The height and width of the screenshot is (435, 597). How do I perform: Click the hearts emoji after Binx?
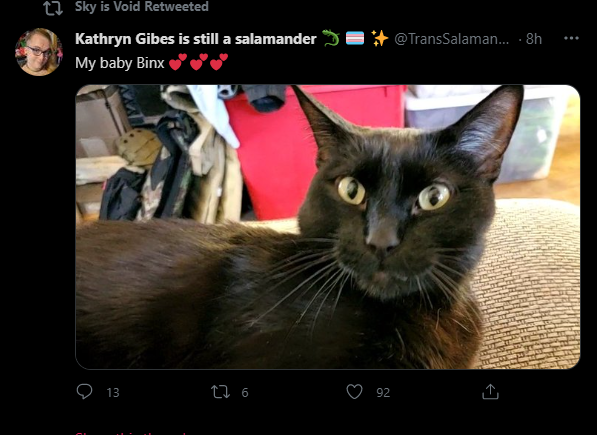198,62
